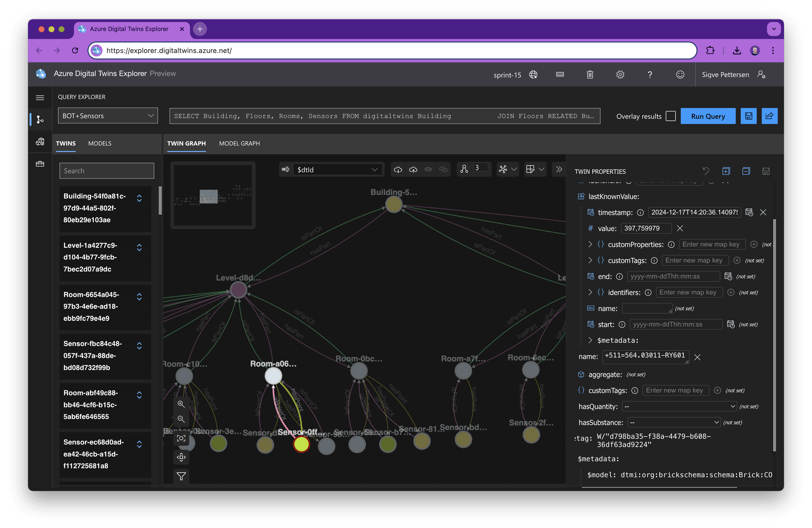
Task: Open the hasQuantity dropdown
Action: [x=679, y=406]
